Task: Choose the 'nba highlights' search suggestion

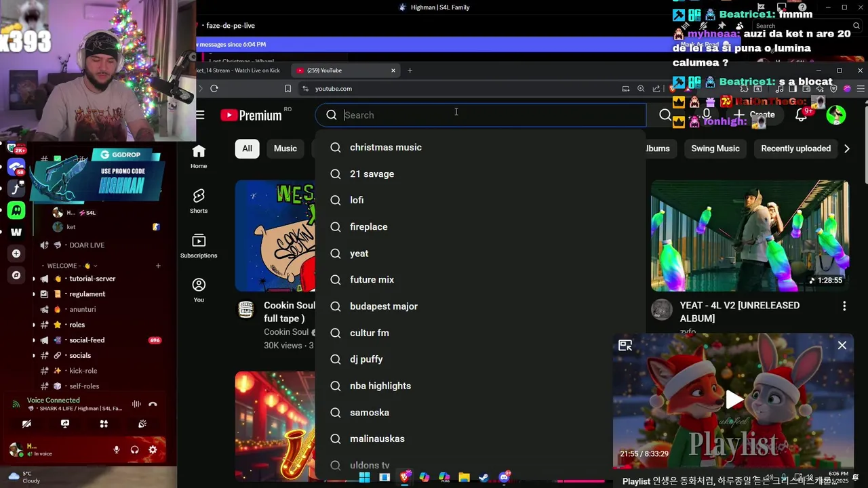Action: point(481,386)
